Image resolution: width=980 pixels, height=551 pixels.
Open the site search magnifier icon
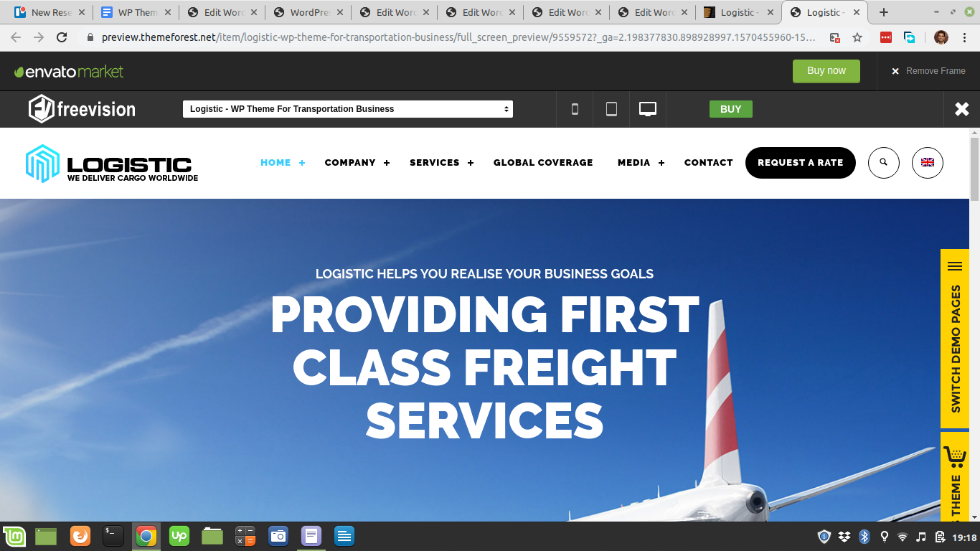point(883,163)
